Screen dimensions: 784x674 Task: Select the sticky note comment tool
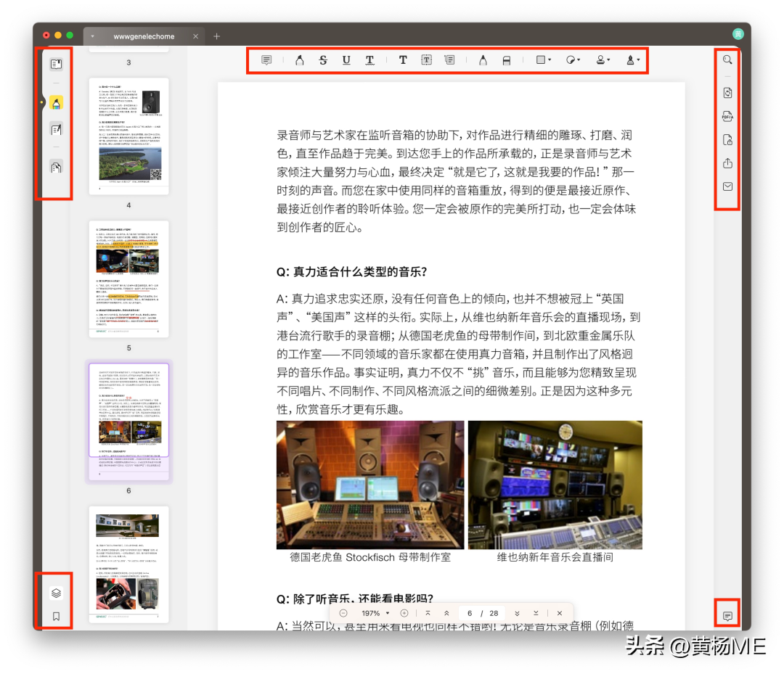[266, 60]
